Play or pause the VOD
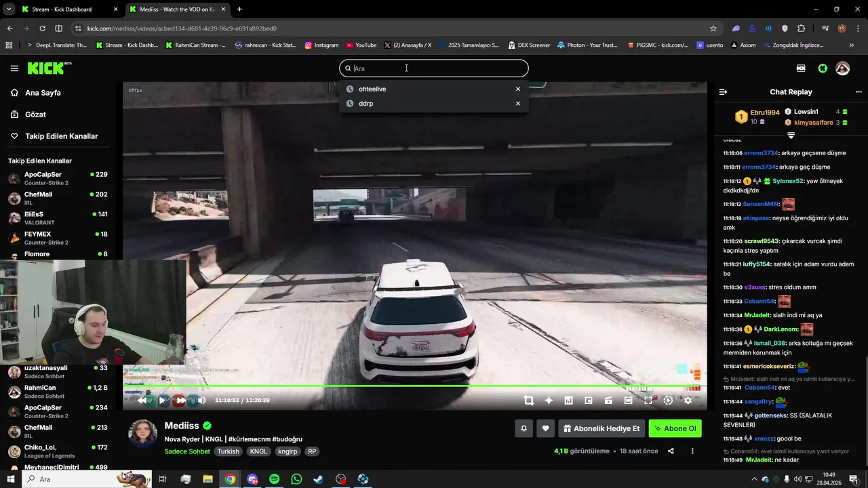This screenshot has width=868, height=488. (163, 400)
